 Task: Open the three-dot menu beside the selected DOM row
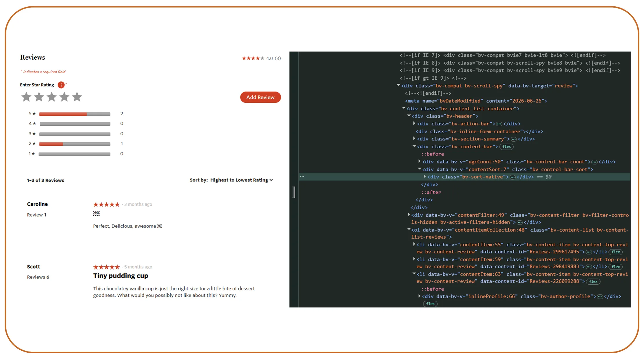pyautogui.click(x=302, y=176)
